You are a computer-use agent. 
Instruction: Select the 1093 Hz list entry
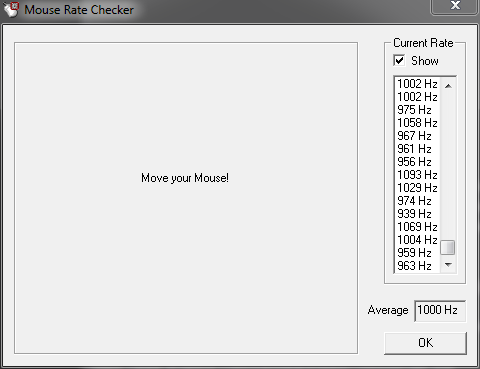click(x=417, y=175)
